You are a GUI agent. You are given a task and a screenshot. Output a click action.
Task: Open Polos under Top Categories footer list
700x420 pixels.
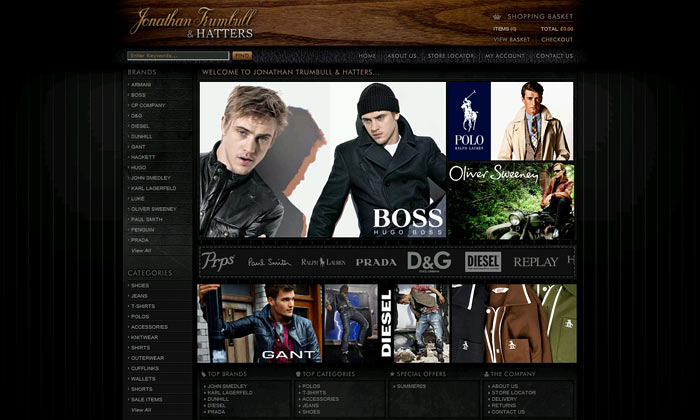pyautogui.click(x=311, y=386)
